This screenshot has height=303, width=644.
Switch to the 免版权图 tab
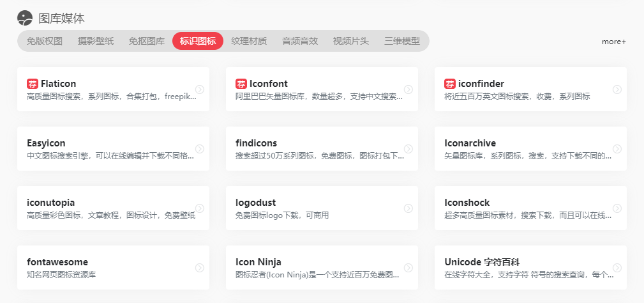[x=44, y=41]
